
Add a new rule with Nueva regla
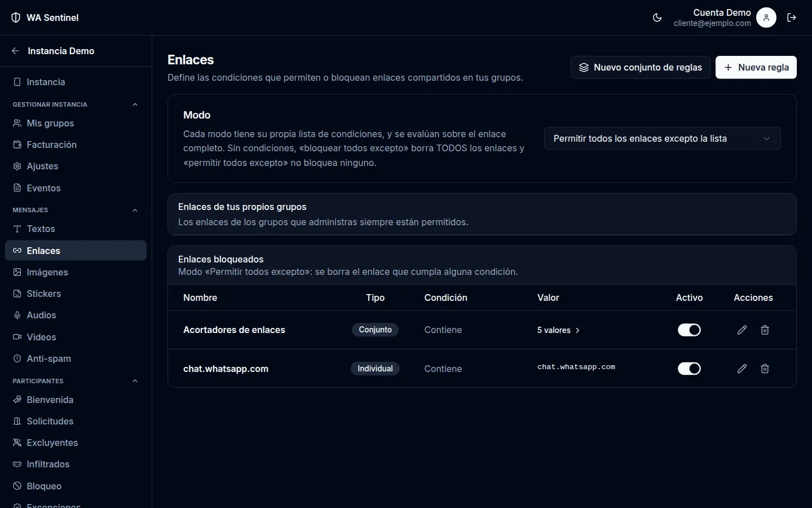tap(756, 67)
